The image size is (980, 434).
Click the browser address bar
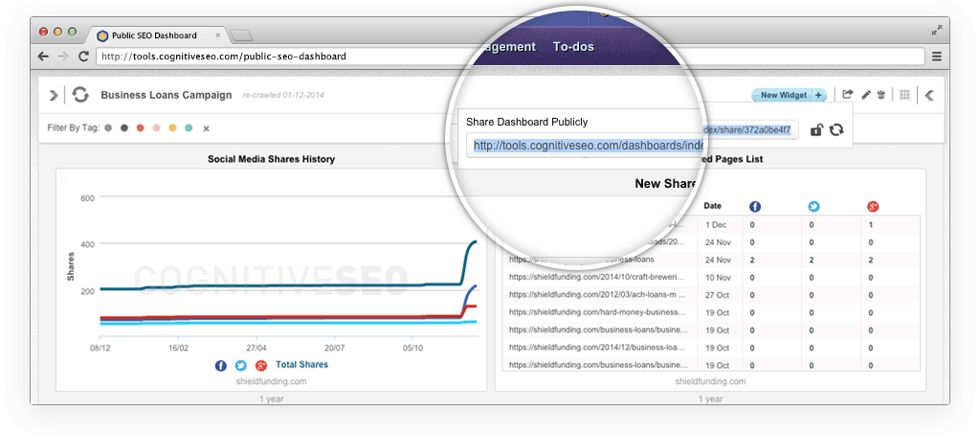[x=510, y=57]
